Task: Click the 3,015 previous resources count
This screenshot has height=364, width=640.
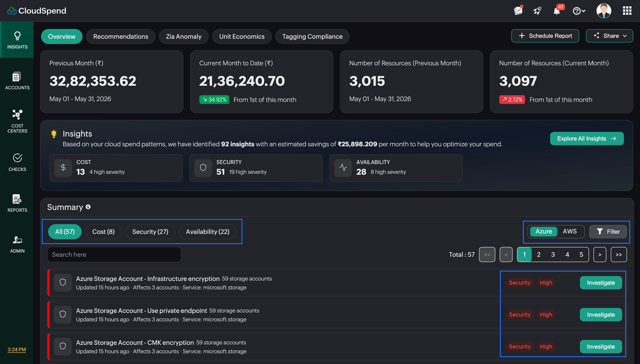Action: click(x=367, y=81)
